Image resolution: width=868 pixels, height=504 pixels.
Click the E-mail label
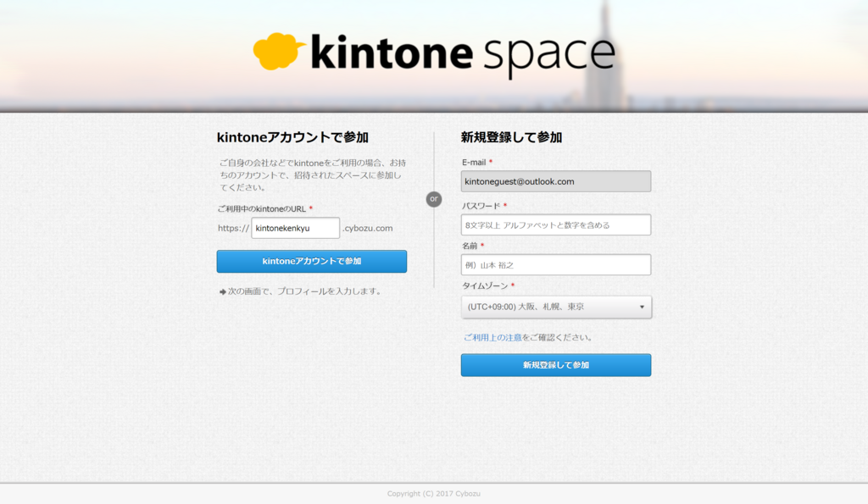click(474, 163)
